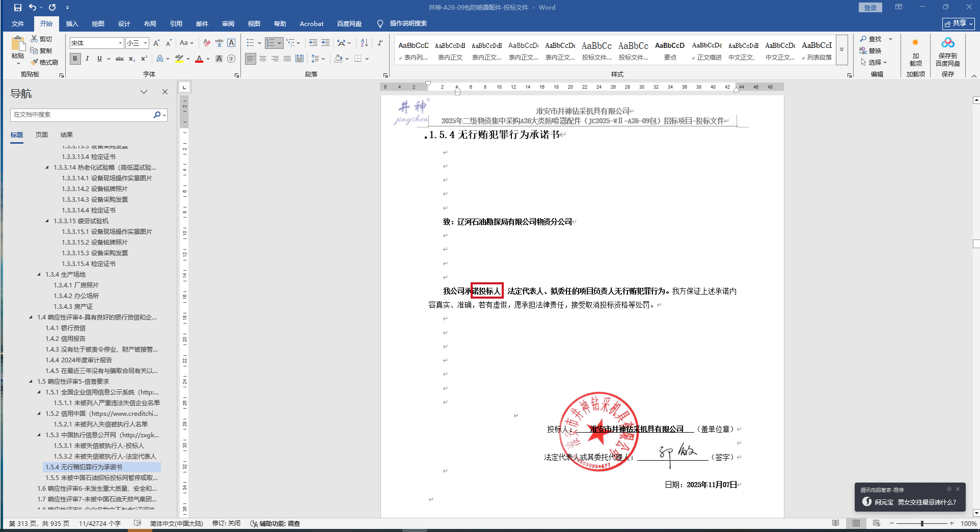
Task: Click 替换 replace in editing group
Action: point(870,50)
